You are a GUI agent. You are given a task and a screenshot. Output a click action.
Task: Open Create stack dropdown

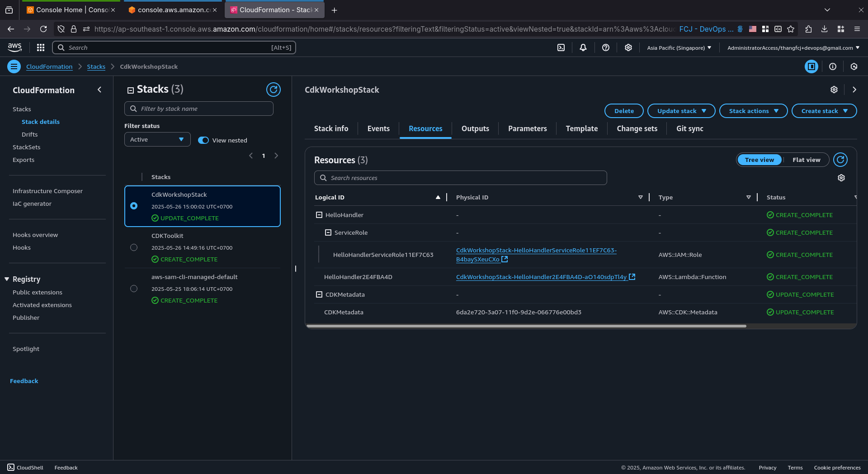tap(824, 111)
